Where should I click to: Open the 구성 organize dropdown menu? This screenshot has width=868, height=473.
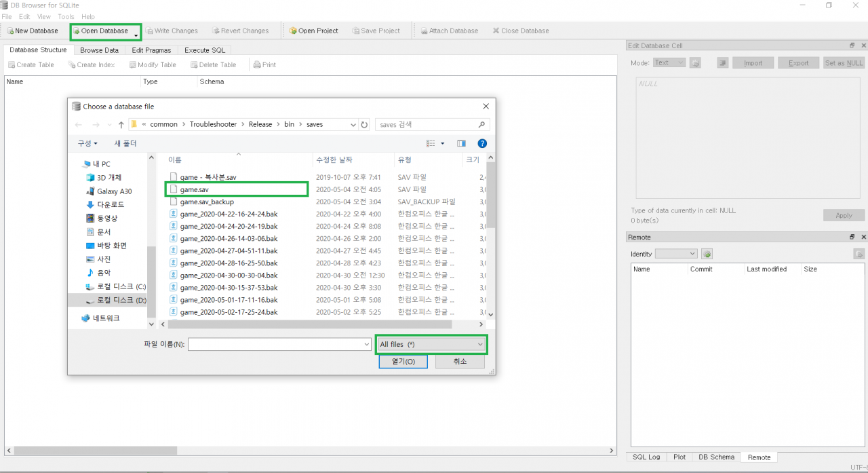pos(87,144)
